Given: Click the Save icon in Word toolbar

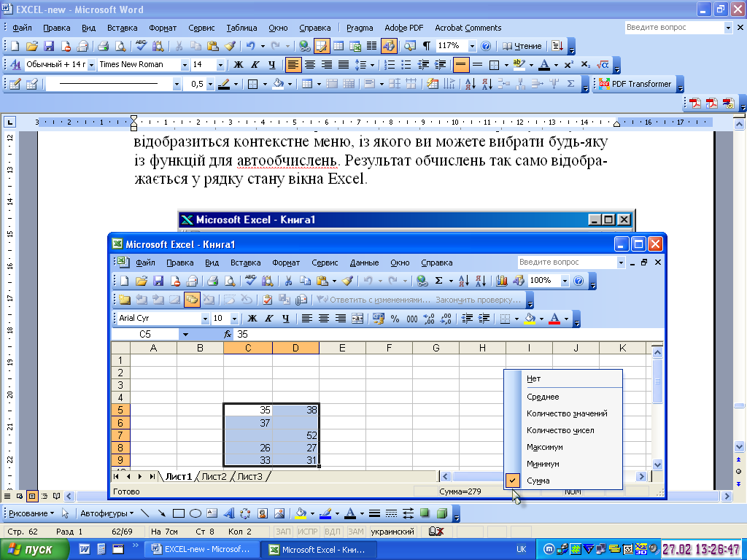Looking at the screenshot, I should [49, 46].
